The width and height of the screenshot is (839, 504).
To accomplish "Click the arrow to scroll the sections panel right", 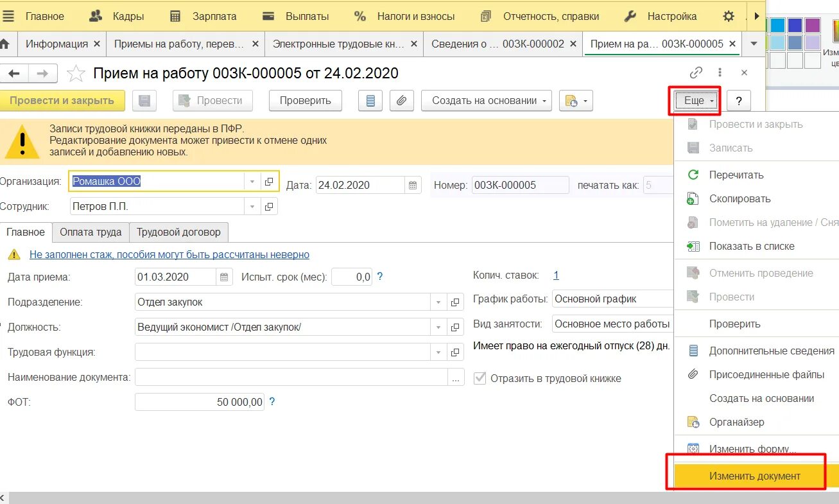I will 757,16.
